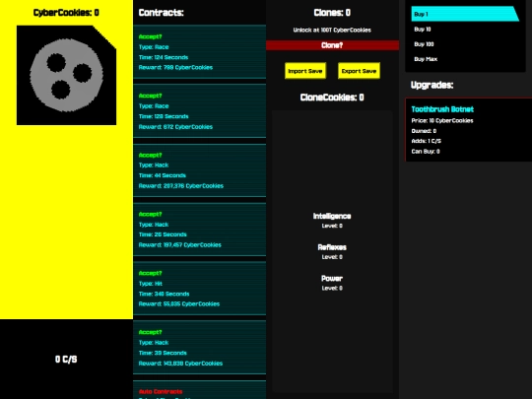Click the Time: 348 Seconds line
Image resolution: width=532 pixels, height=399 pixels.
click(x=164, y=294)
